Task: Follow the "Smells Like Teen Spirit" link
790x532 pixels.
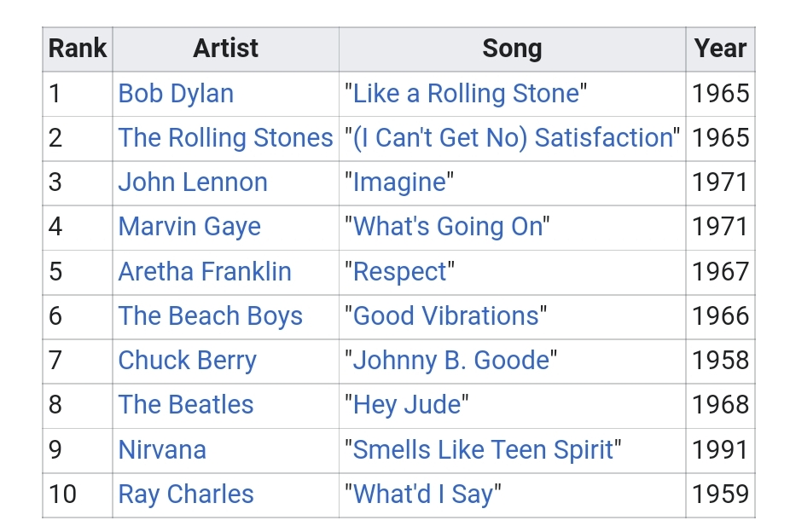Action: click(x=482, y=450)
